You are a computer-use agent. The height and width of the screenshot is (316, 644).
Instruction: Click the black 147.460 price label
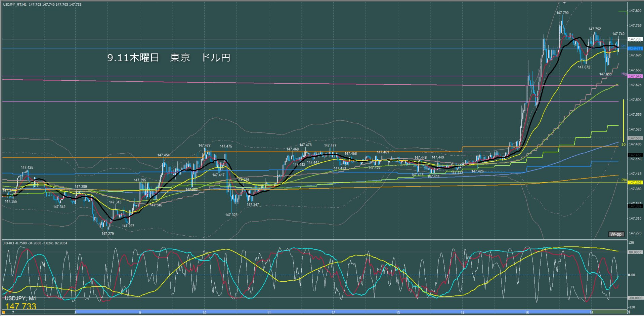(x=635, y=155)
